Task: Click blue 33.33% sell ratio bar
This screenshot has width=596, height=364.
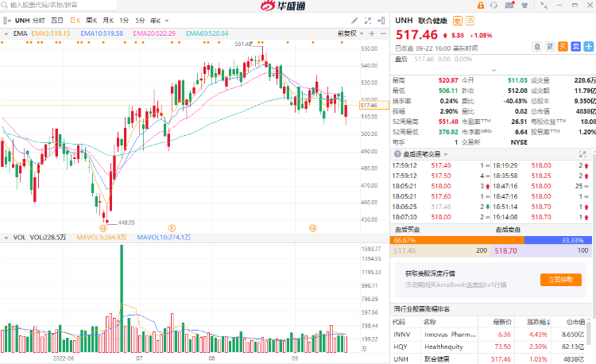Action: (x=558, y=240)
